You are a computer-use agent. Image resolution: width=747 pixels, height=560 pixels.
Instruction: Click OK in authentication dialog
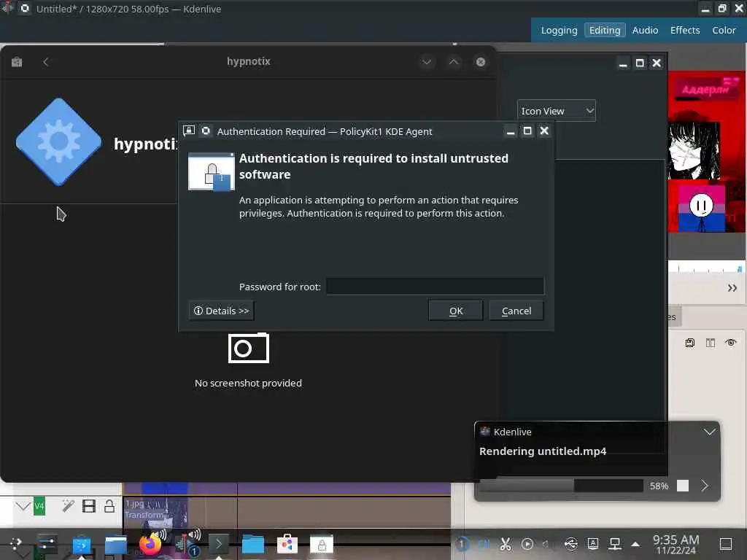click(x=456, y=311)
